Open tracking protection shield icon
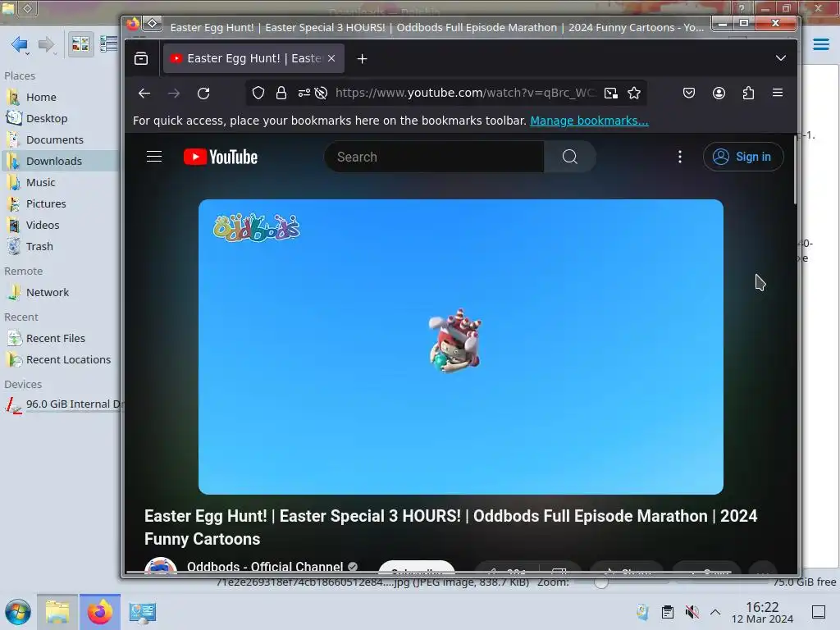This screenshot has height=630, width=840. pyautogui.click(x=258, y=93)
